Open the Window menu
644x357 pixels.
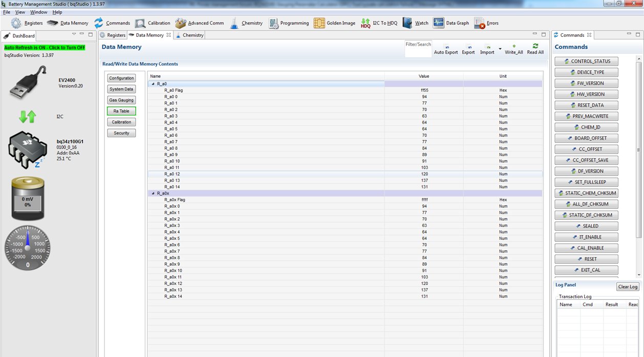[38, 12]
